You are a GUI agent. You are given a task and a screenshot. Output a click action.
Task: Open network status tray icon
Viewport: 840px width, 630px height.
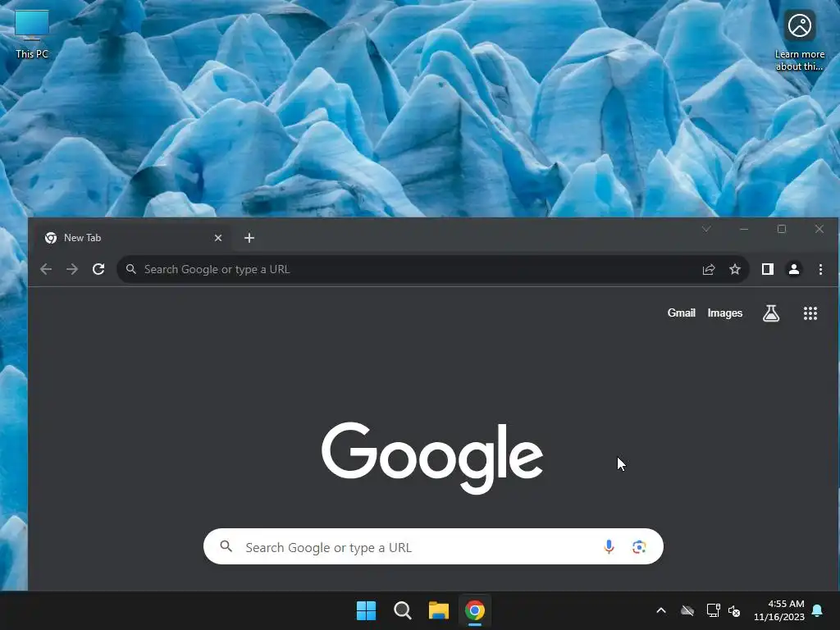tap(713, 610)
